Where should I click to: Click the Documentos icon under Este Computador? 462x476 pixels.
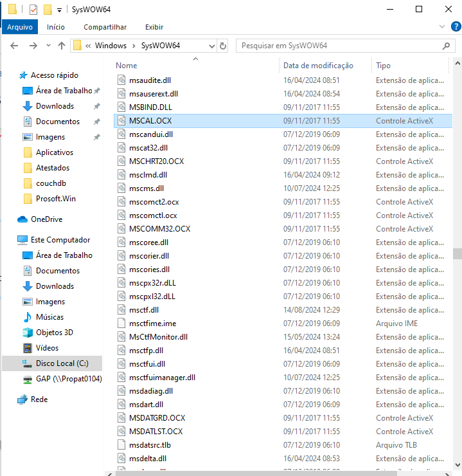click(28, 270)
